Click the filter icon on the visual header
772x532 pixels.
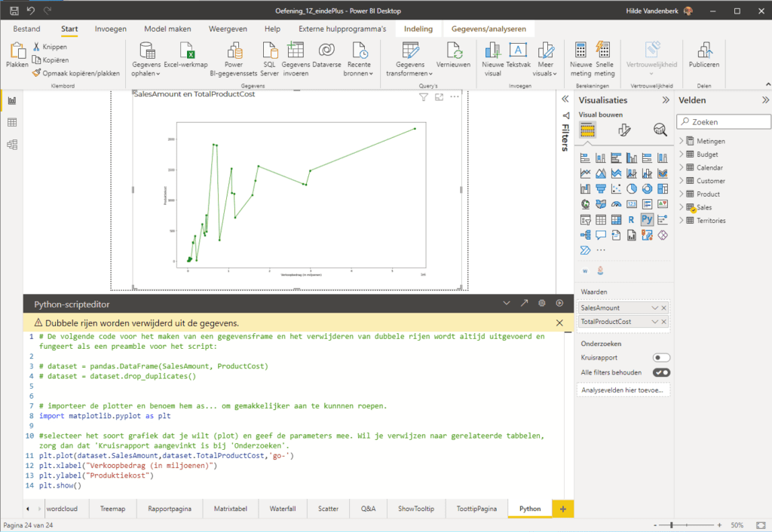pos(424,97)
